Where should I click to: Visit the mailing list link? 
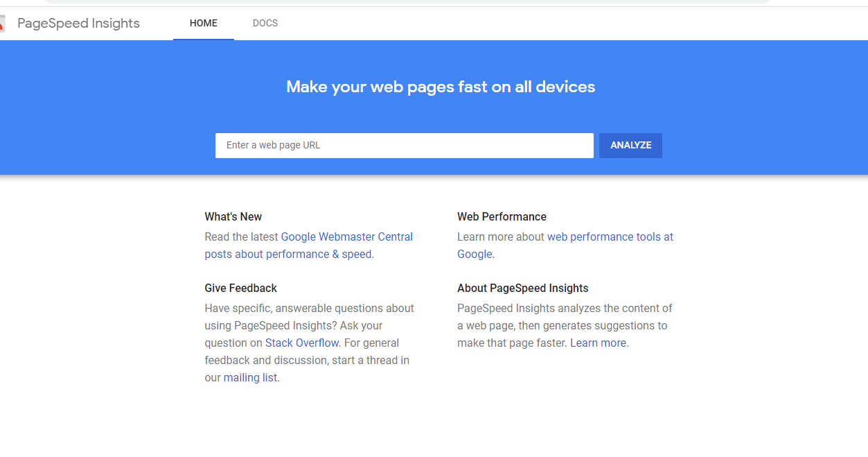(250, 377)
